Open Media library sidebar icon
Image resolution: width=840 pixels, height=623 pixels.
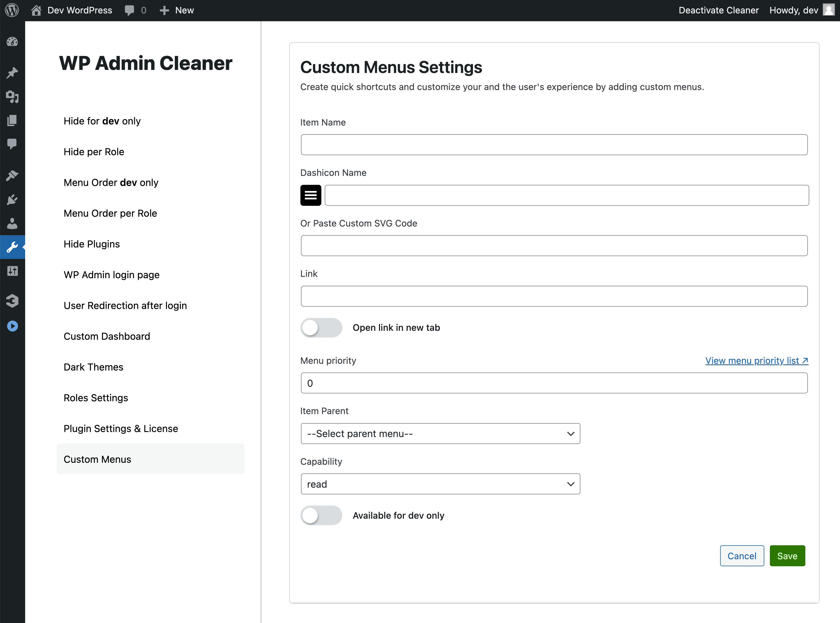click(x=13, y=96)
